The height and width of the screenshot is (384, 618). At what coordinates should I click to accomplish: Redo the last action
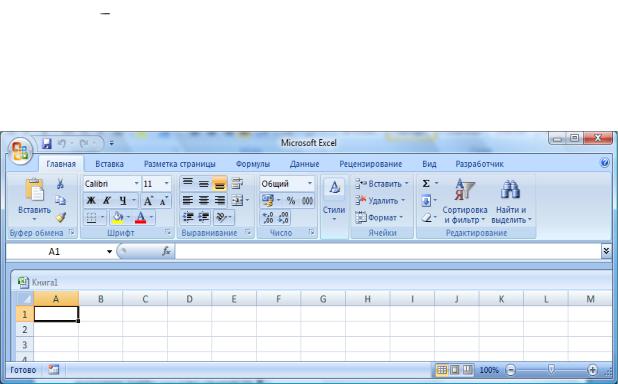click(84, 144)
